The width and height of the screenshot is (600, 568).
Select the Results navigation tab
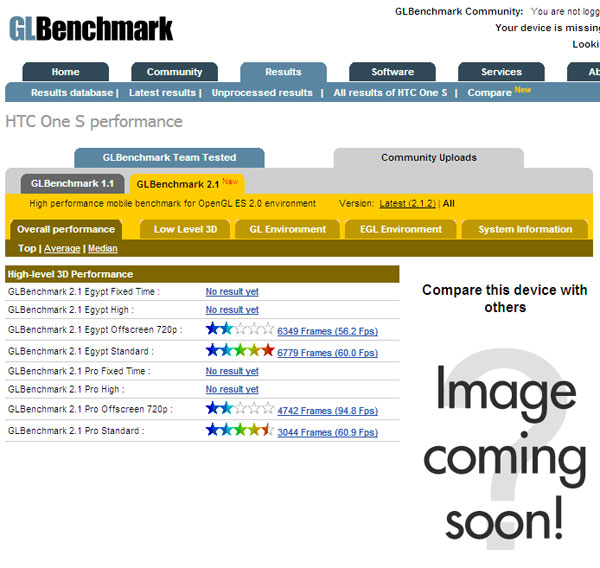coord(283,72)
